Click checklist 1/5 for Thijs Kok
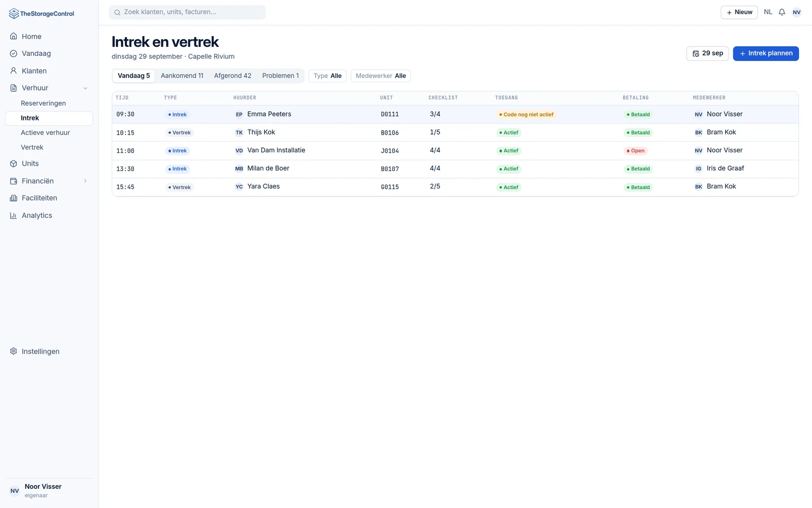Screen dimensions: 812x508 (435, 132)
